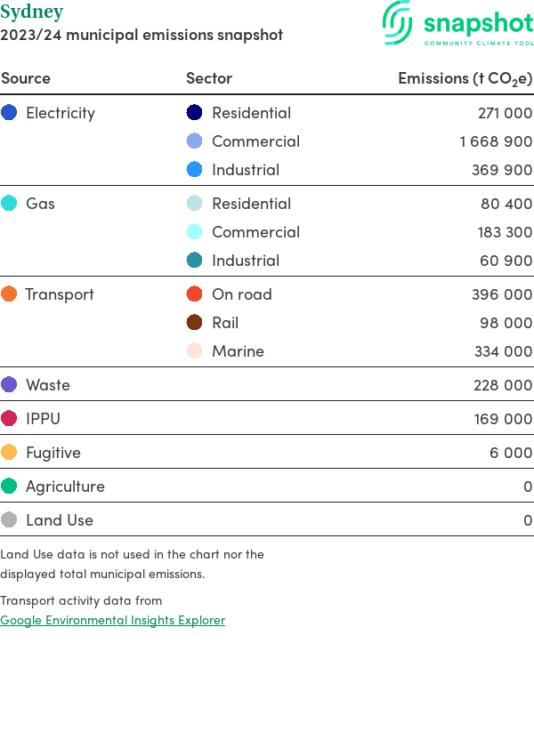This screenshot has height=756, width=534.
Task: Click the purple Waste source dot
Action: [9, 385]
